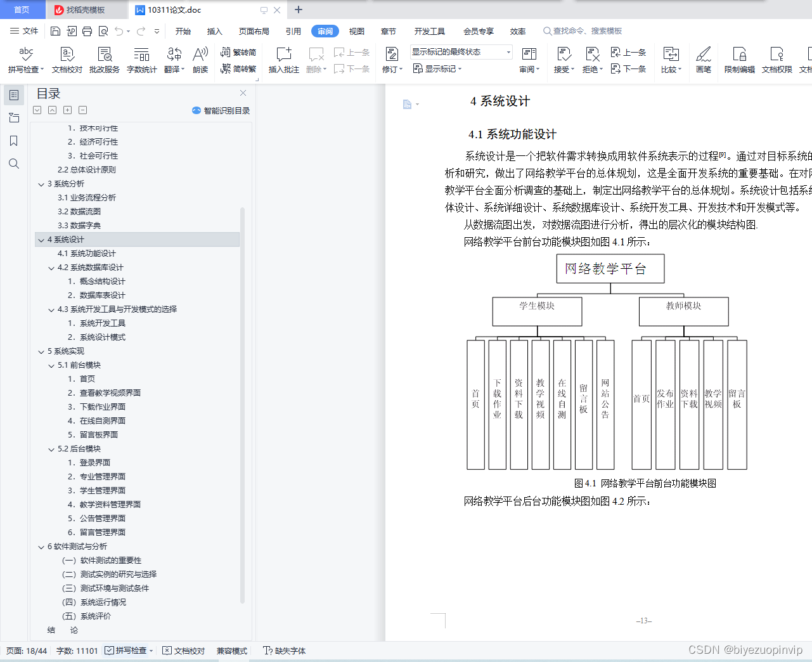
Task: Click the collapse-all minus icon in 目录 panel
Action: pyautogui.click(x=83, y=110)
